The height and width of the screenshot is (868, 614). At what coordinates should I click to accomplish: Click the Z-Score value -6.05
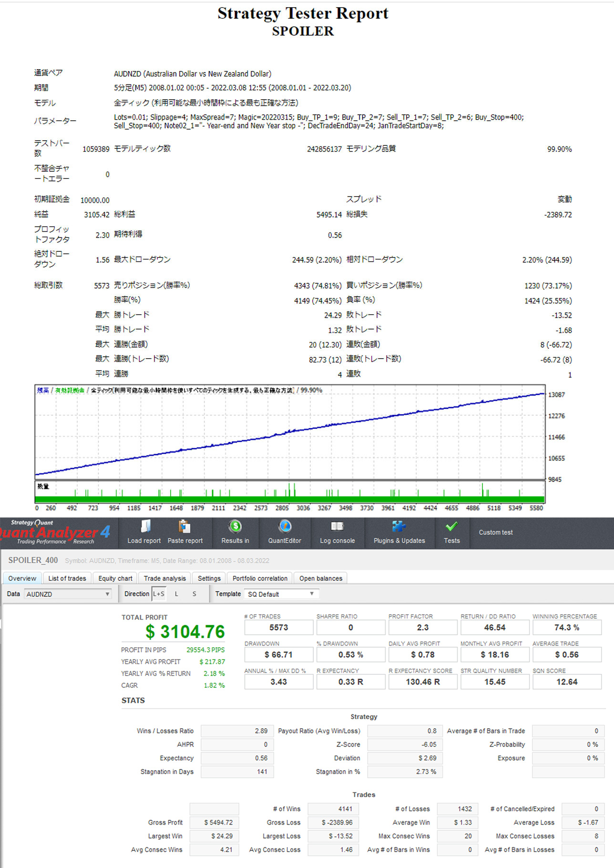[405, 744]
